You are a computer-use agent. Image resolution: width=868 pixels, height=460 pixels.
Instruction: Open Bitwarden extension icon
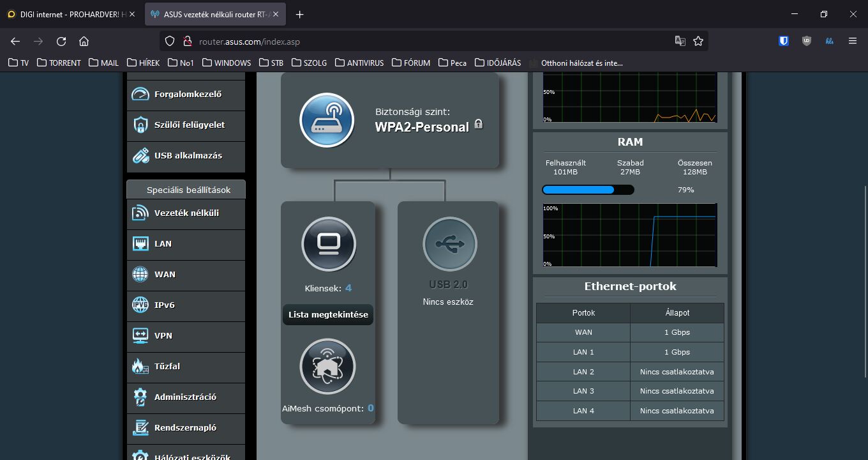(784, 41)
